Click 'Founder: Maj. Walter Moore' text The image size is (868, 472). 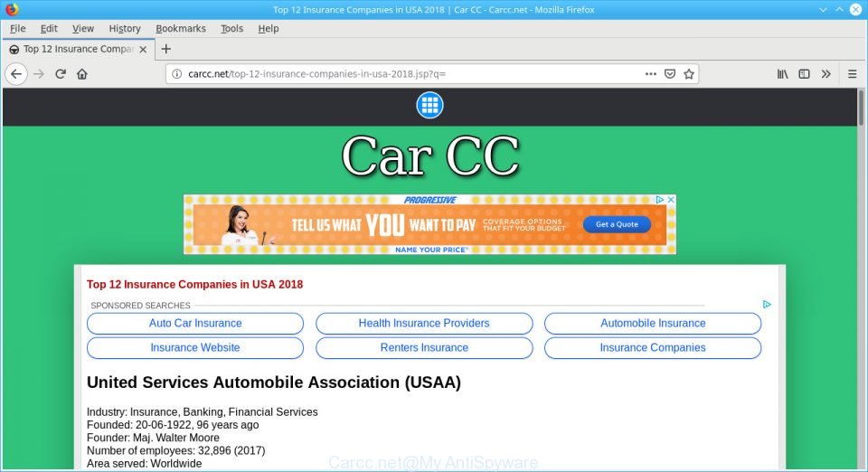pos(153,438)
